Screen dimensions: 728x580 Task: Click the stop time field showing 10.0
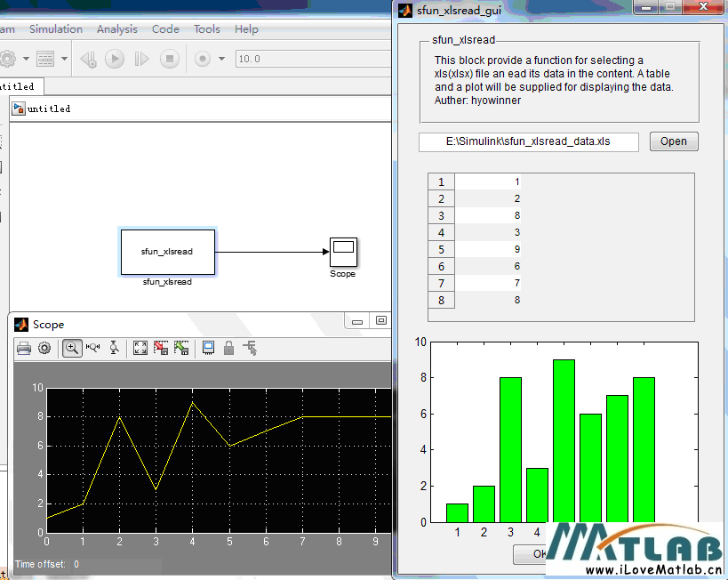pyautogui.click(x=313, y=59)
